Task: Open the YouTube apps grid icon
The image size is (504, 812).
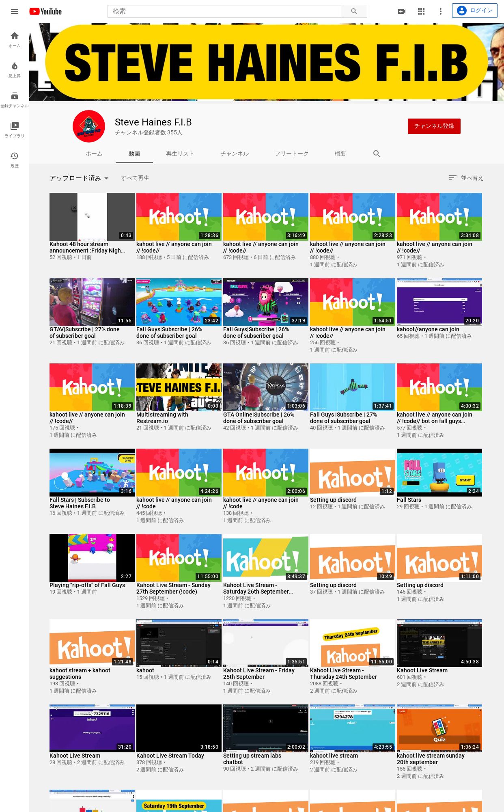Action: 421,11
